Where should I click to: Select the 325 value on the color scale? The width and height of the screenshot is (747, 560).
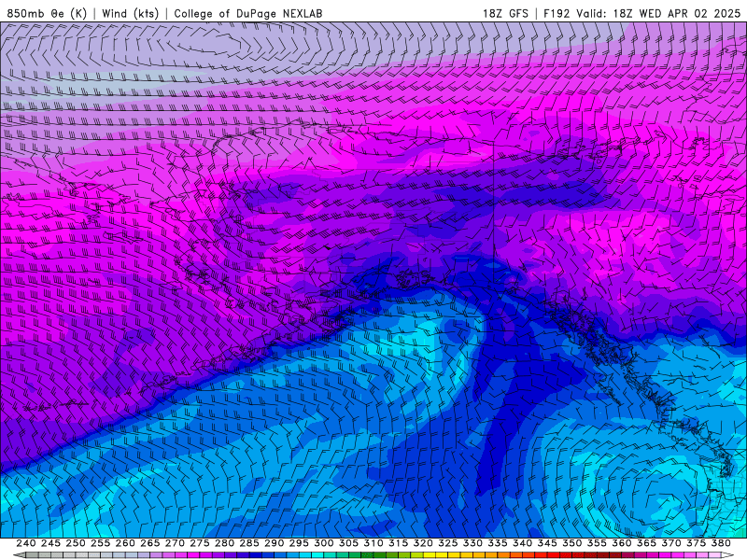point(448,543)
